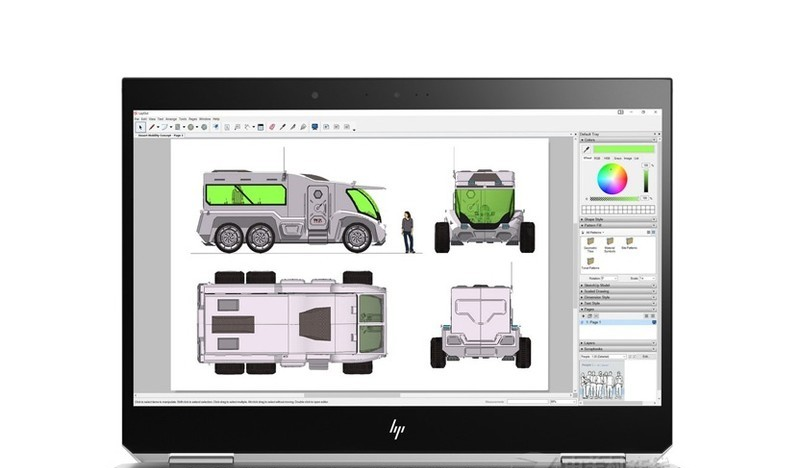Start presentation with monitor icon
800x468 pixels.
314,127
